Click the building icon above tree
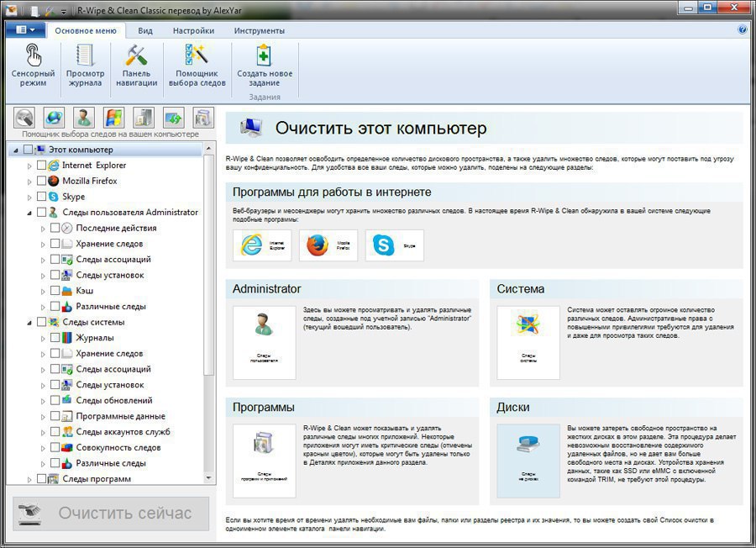Image resolution: width=756 pixels, height=548 pixels. [x=144, y=119]
